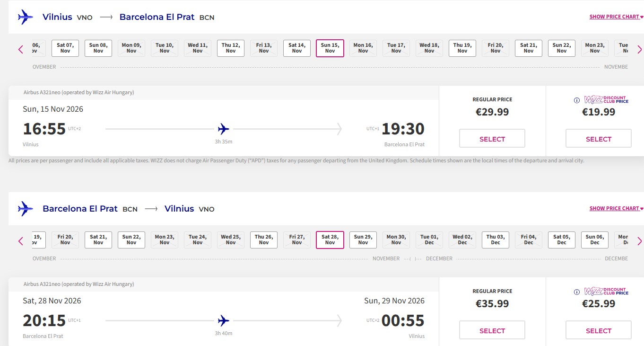This screenshot has height=346, width=644.
Task: Choose Sun 29, Nov return date
Action: (x=363, y=240)
